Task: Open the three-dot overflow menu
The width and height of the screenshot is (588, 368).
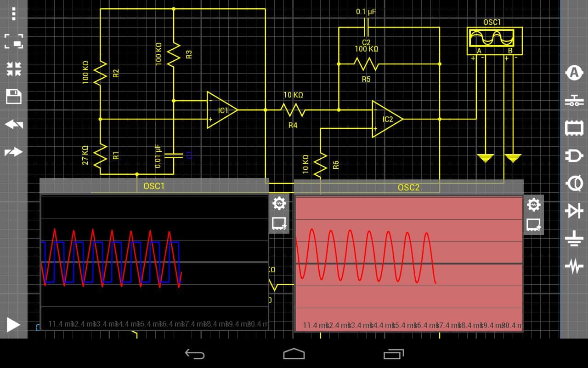Action: [x=14, y=13]
